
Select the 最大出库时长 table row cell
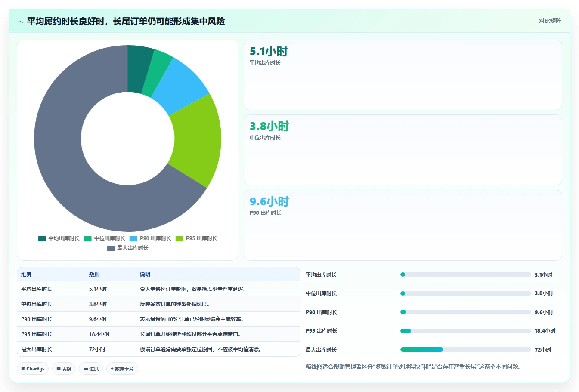(37, 349)
